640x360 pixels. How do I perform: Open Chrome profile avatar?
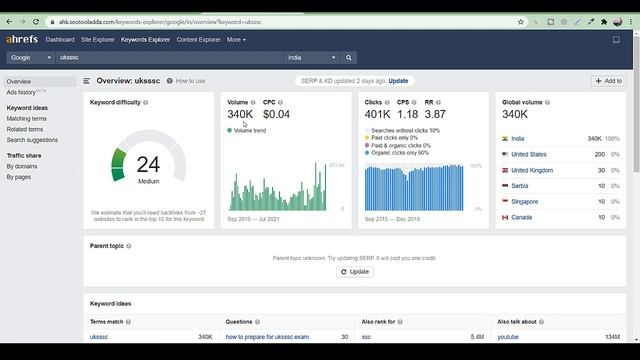click(x=618, y=22)
